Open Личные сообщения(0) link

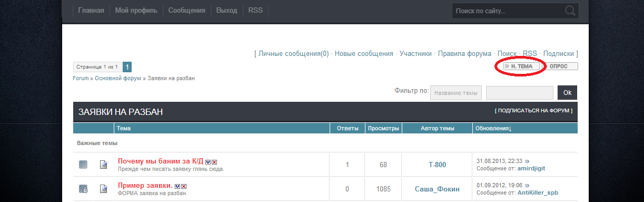coord(293,54)
